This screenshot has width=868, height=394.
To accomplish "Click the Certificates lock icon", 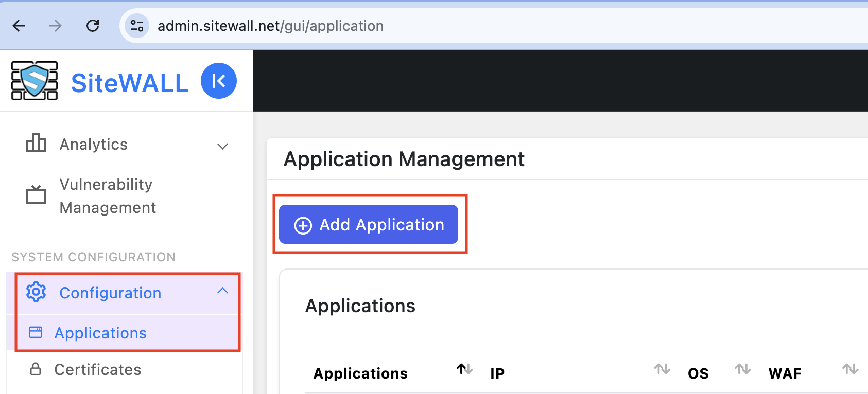I will (x=36, y=369).
